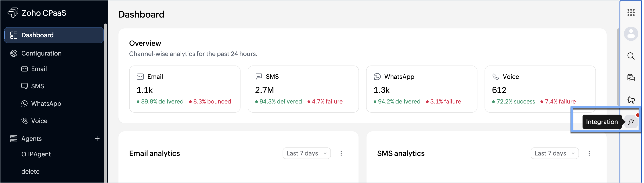Click the Email analytics heading

coord(155,154)
